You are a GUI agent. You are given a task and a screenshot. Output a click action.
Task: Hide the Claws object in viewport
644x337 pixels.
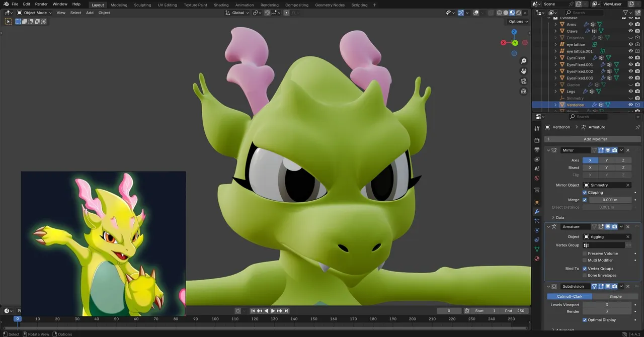pos(630,31)
